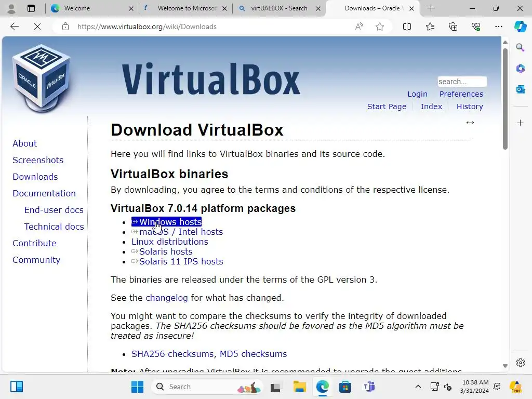532x399 pixels.
Task: Open the Favorites list icon
Action: 430,26
